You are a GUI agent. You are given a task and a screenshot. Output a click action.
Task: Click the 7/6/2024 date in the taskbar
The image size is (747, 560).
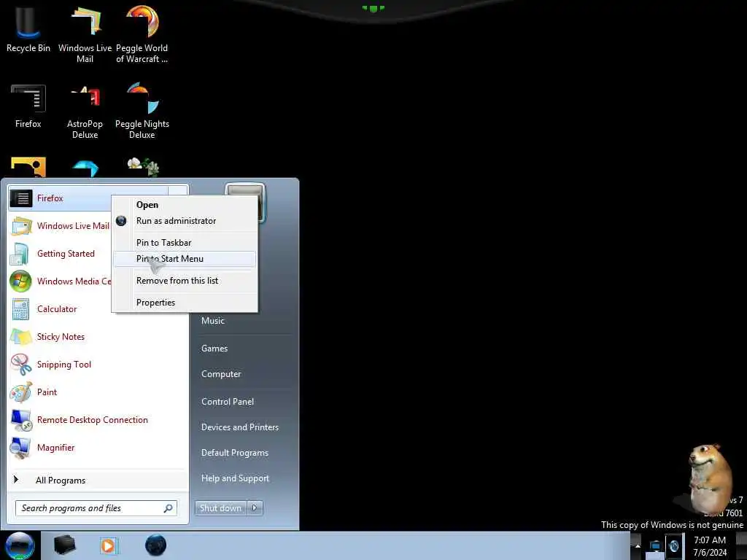(x=710, y=553)
